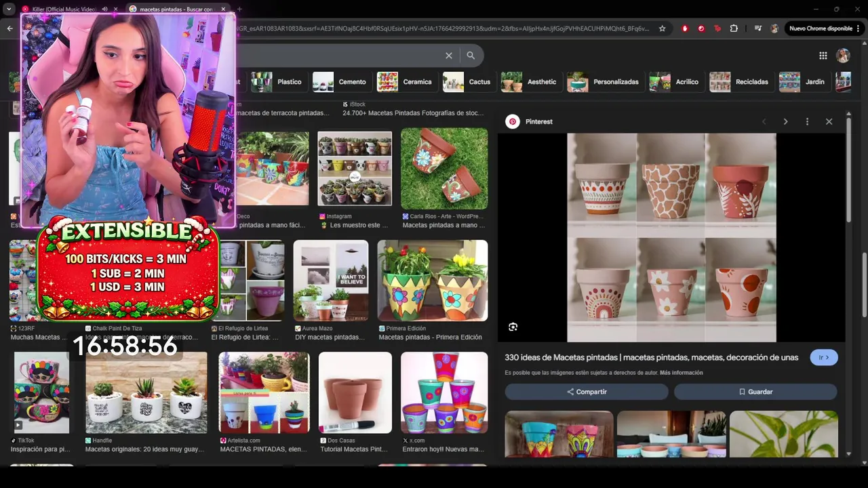Image resolution: width=868 pixels, height=488 pixels.
Task: Open the Chrome extensions puzzle icon
Action: 734,28
